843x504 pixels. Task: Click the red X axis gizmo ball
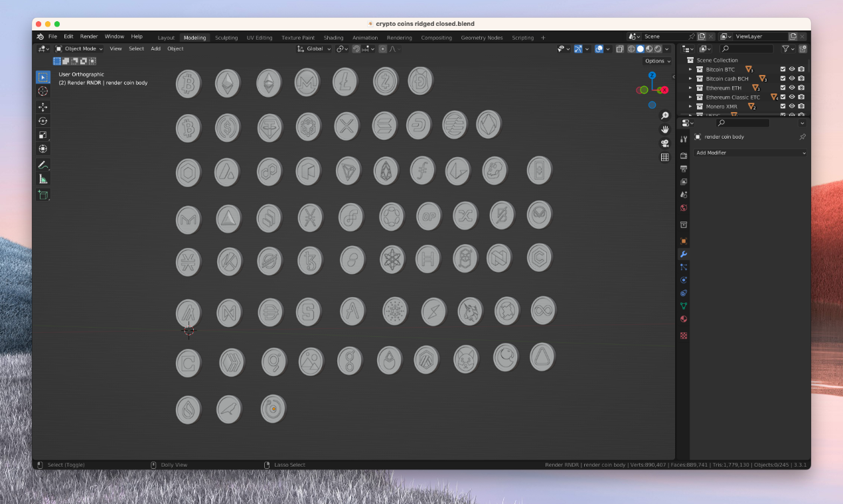[x=664, y=90]
